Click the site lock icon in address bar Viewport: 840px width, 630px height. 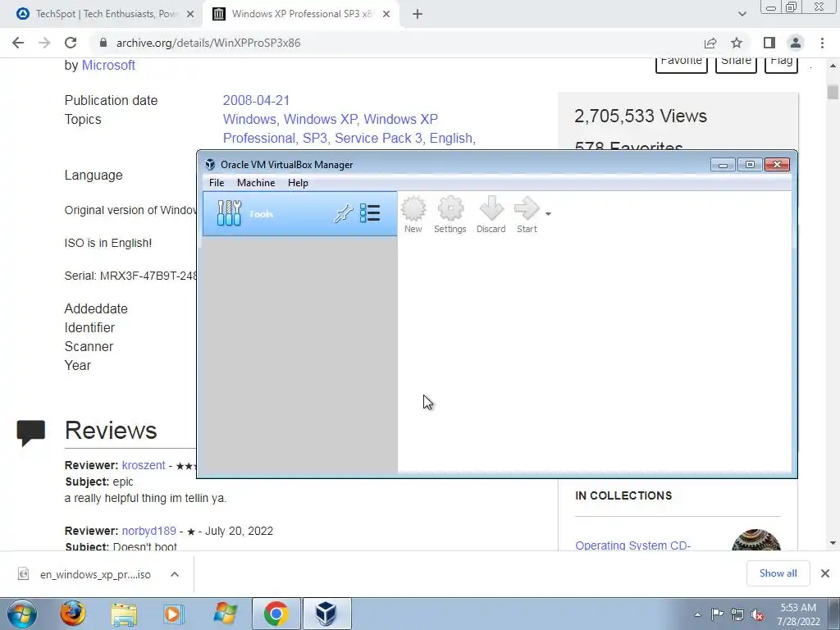tap(103, 43)
